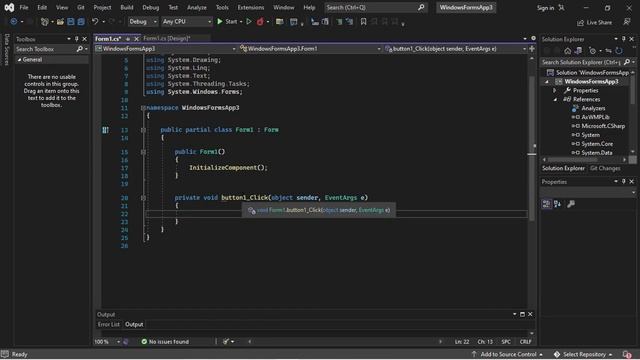This screenshot has width=640, height=360.
Task: Toggle pin on Toolbox panel
Action: point(76,39)
